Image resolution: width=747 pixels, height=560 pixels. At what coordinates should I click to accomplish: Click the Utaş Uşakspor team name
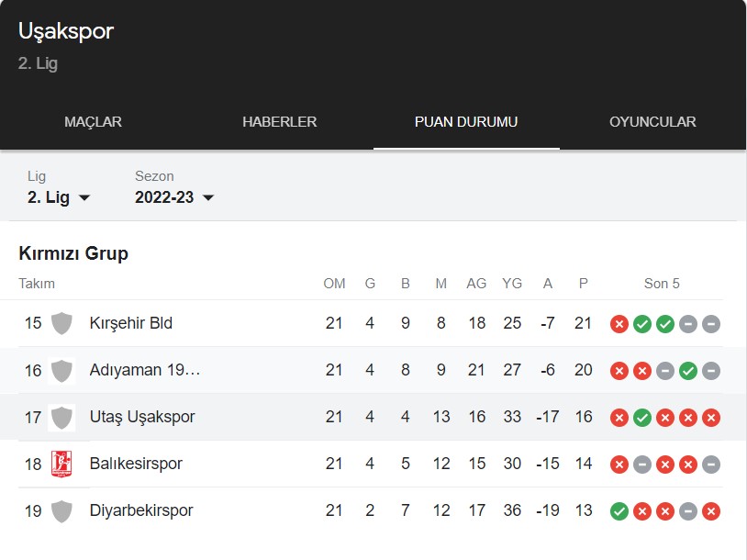coord(142,417)
